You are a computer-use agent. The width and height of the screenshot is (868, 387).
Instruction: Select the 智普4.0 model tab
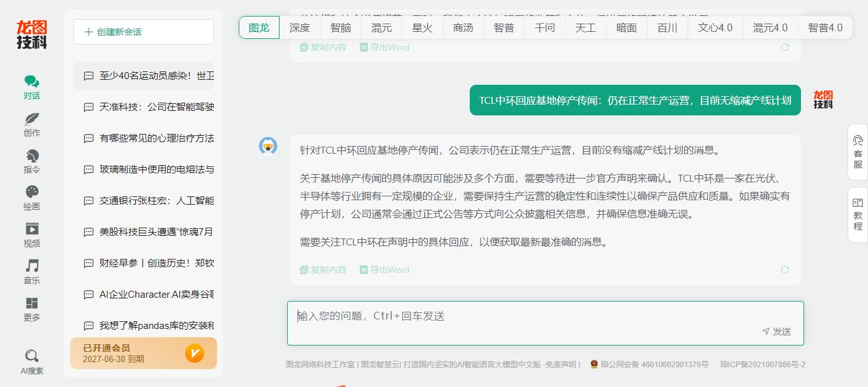[825, 27]
